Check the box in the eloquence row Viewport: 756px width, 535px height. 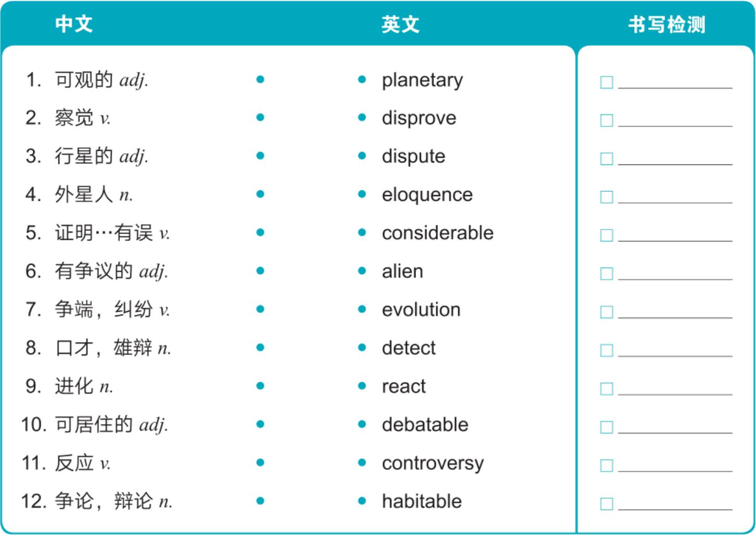tap(607, 197)
